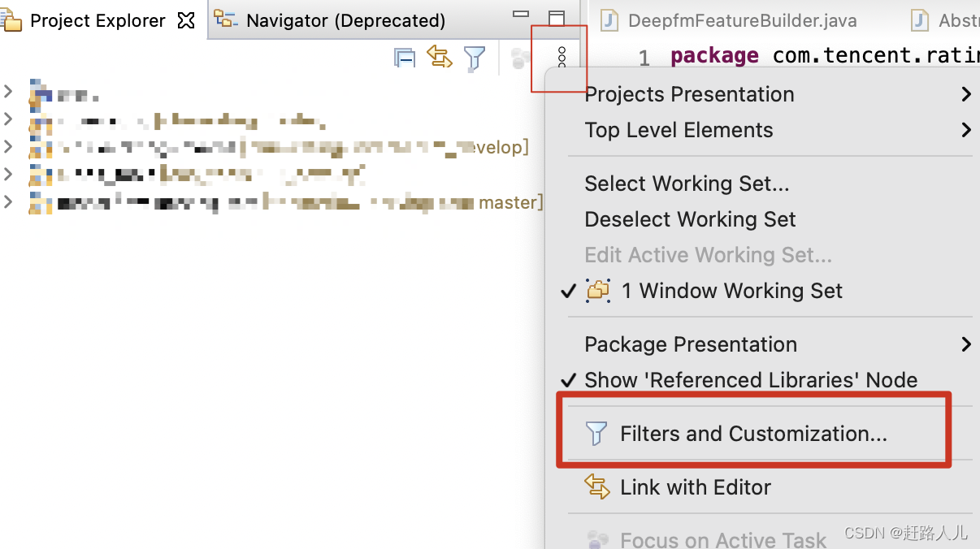Viewport: 980px width, 549px height.
Task: Choose Select Working Set from the menu
Action: pyautogui.click(x=686, y=184)
